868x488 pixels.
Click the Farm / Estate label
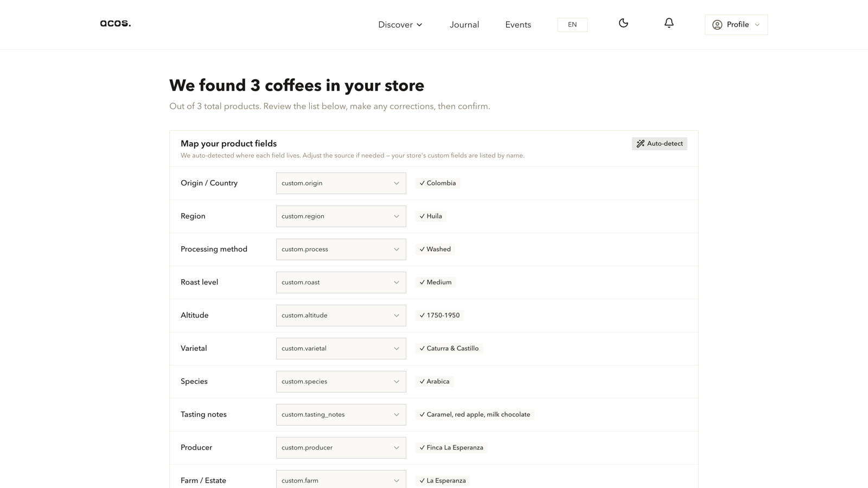pos(203,481)
